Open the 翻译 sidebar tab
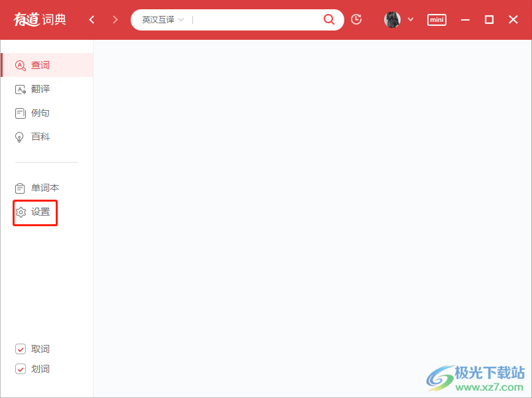 [x=47, y=89]
